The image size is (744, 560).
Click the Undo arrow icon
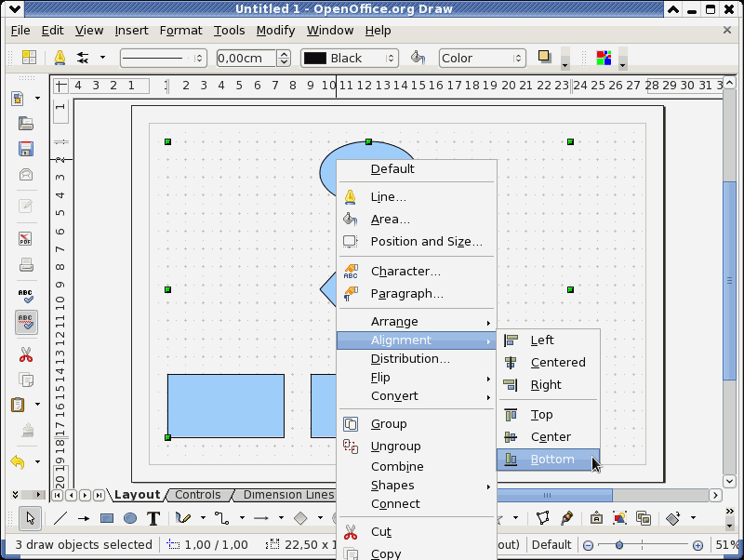18,461
